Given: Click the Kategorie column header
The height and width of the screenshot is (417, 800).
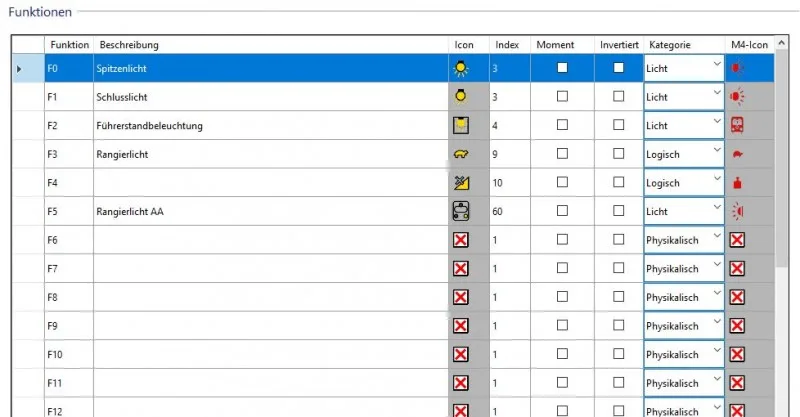Looking at the screenshot, I should [x=684, y=45].
